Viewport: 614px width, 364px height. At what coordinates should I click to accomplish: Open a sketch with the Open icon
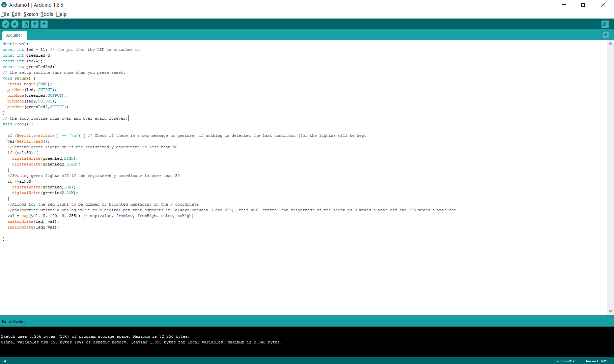pos(35,24)
